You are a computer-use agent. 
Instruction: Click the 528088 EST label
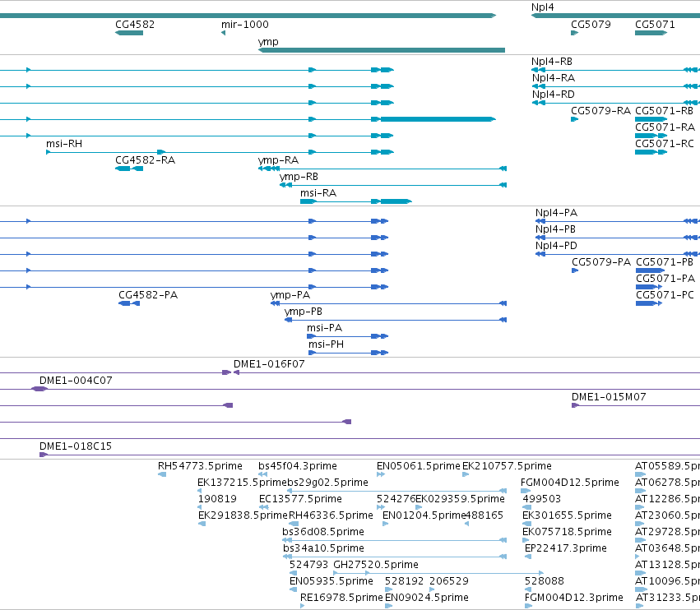click(x=545, y=581)
